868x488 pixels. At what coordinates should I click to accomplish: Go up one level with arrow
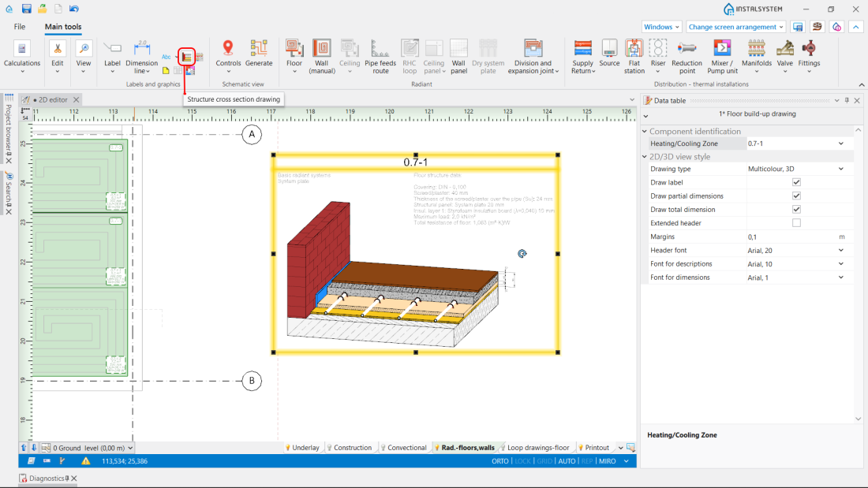coord(24,448)
